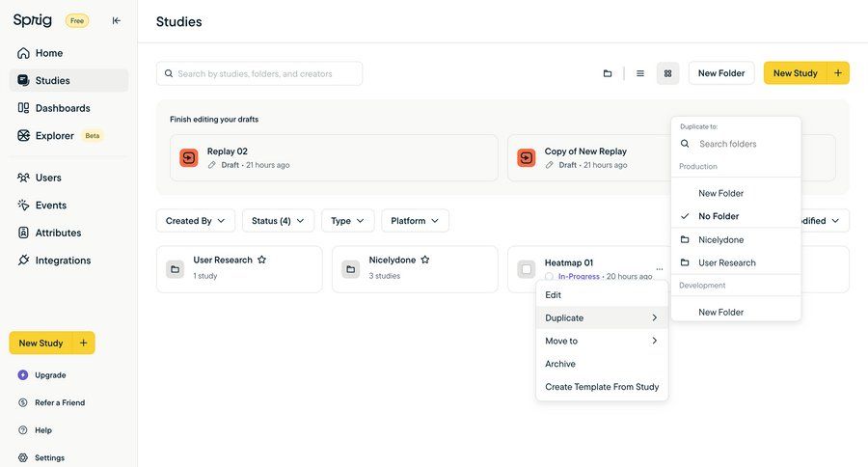
Task: Click the Events icon in sidebar
Action: (x=23, y=205)
